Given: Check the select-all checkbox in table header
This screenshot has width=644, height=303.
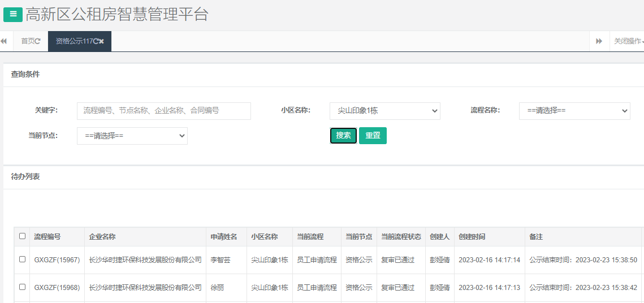Looking at the screenshot, I should point(22,236).
